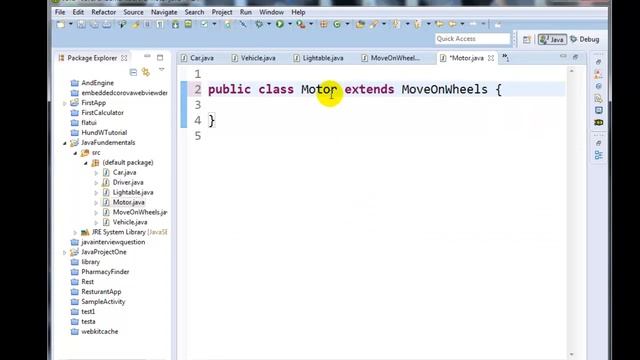Click the Open Type toolbar icon
This screenshot has height=360, width=640.
(x=360, y=24)
